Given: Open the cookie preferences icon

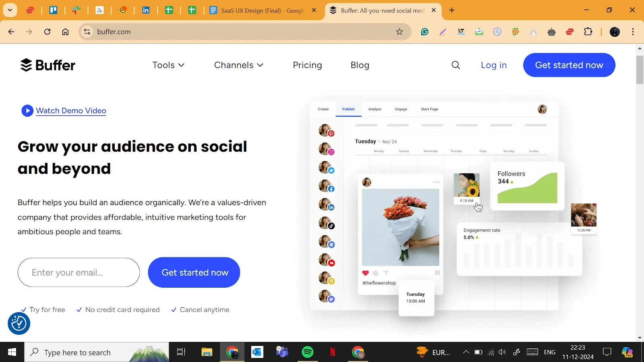Looking at the screenshot, I should pyautogui.click(x=19, y=323).
